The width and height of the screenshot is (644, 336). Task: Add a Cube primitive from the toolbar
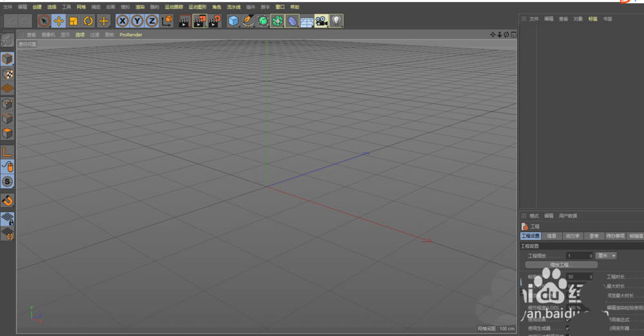click(233, 21)
